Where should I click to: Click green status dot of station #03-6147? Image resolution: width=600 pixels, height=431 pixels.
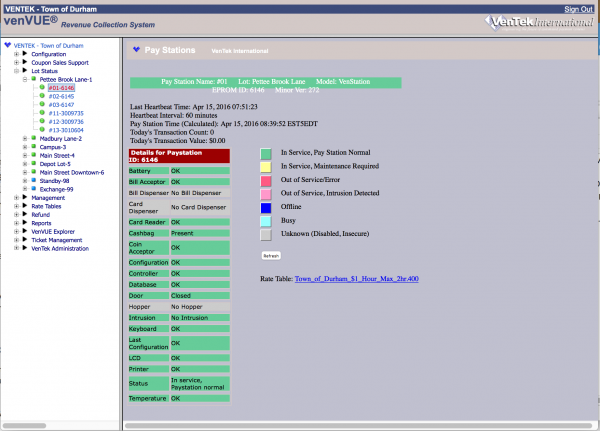point(42,104)
